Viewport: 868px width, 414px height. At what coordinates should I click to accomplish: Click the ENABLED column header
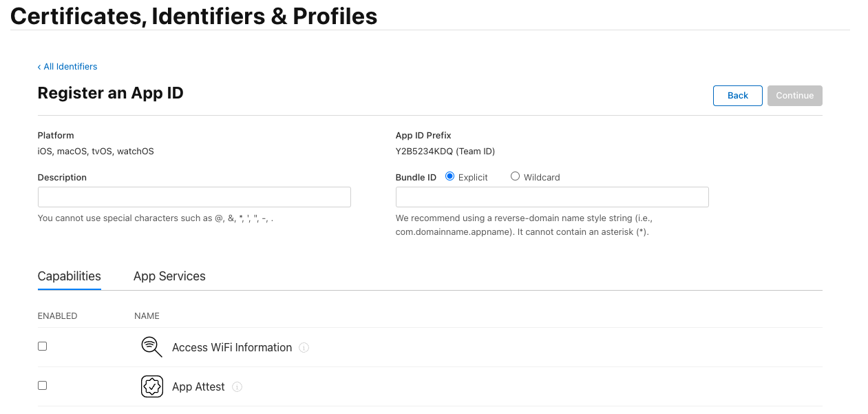coord(57,315)
